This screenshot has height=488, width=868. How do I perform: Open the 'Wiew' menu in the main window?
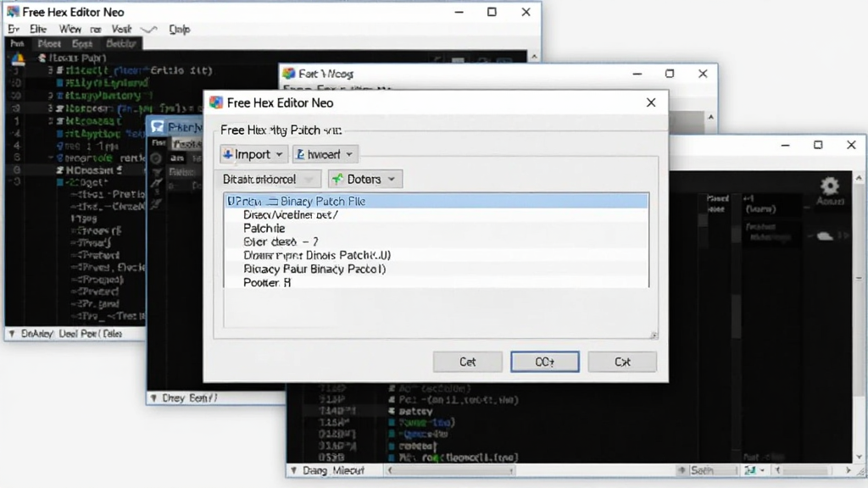coord(70,29)
